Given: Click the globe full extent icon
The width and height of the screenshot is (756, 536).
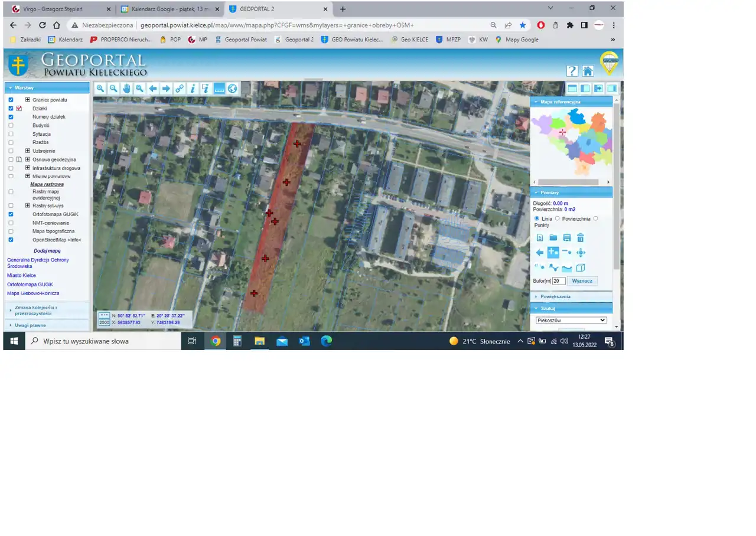Looking at the screenshot, I should (233, 89).
